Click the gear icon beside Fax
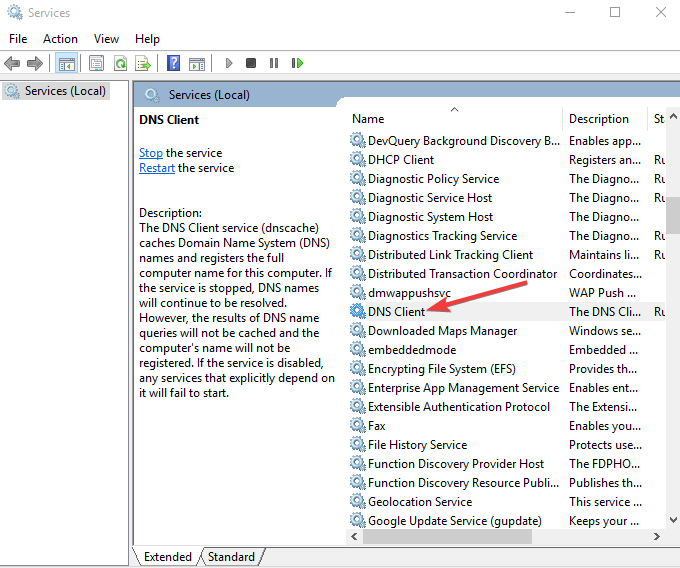Image resolution: width=680 pixels, height=568 pixels. click(x=357, y=425)
